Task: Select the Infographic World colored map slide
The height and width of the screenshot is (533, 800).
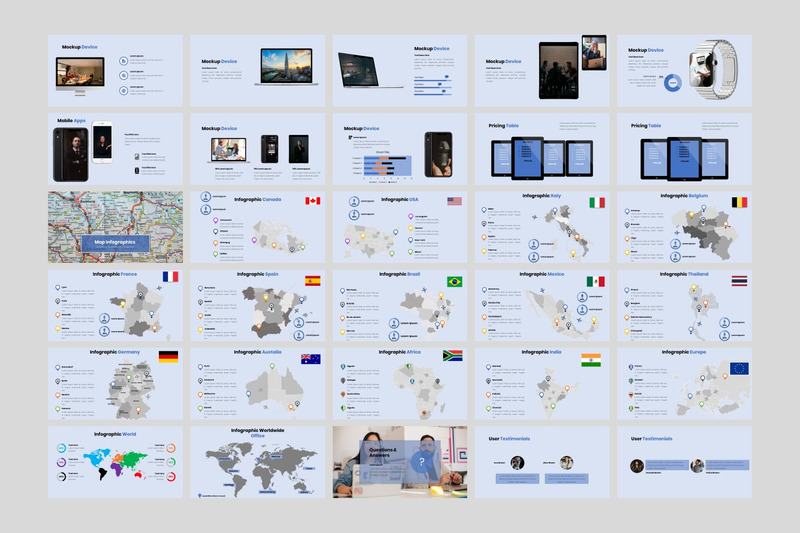Action: [115, 462]
